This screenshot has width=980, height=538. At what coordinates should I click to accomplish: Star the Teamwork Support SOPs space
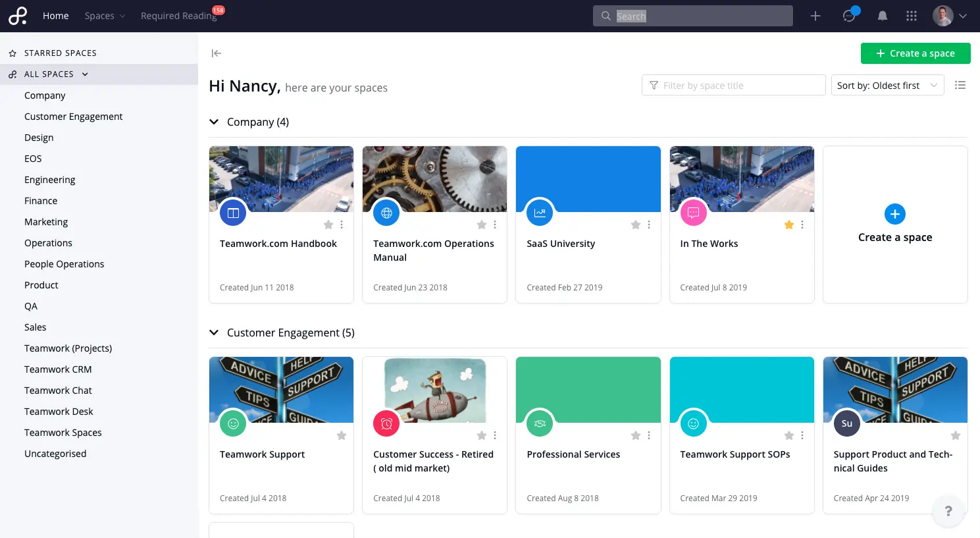tap(789, 435)
